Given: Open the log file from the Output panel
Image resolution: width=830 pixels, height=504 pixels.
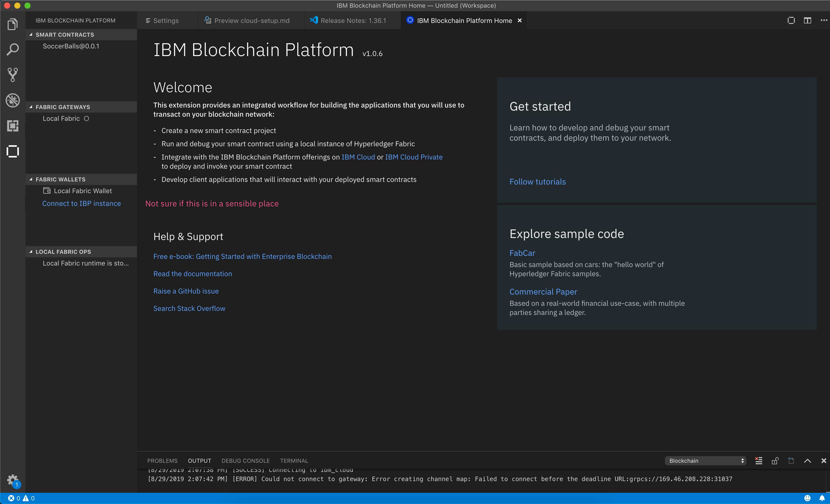Looking at the screenshot, I should [791, 460].
